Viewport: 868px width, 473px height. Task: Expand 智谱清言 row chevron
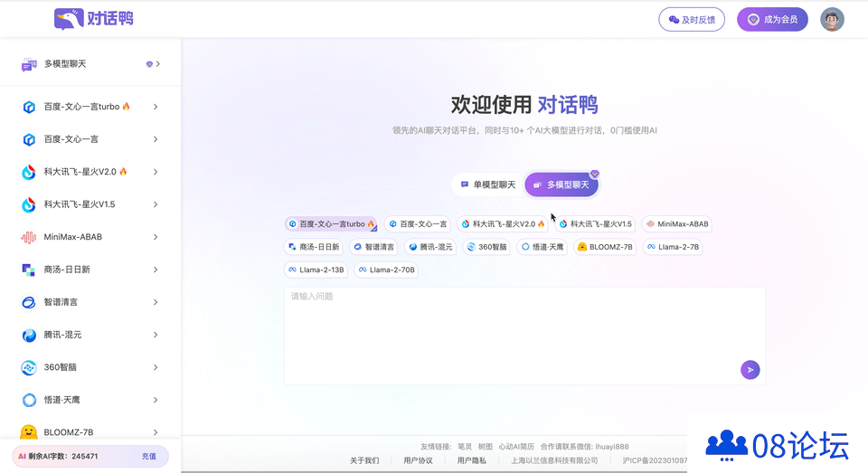click(156, 302)
